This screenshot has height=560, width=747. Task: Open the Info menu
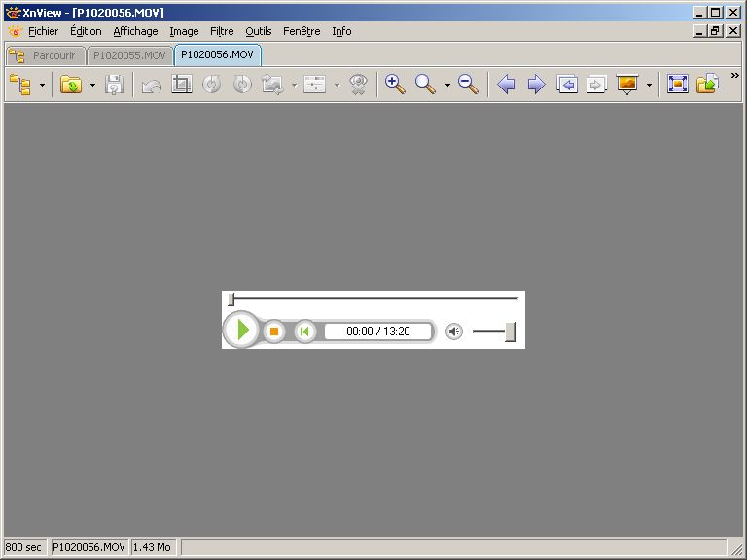341,31
